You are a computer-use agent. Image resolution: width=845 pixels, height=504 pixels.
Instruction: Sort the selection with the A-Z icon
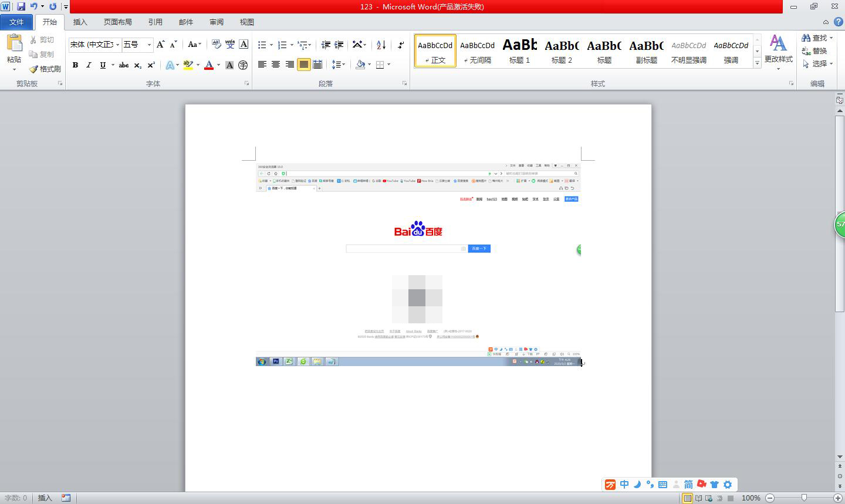click(381, 45)
